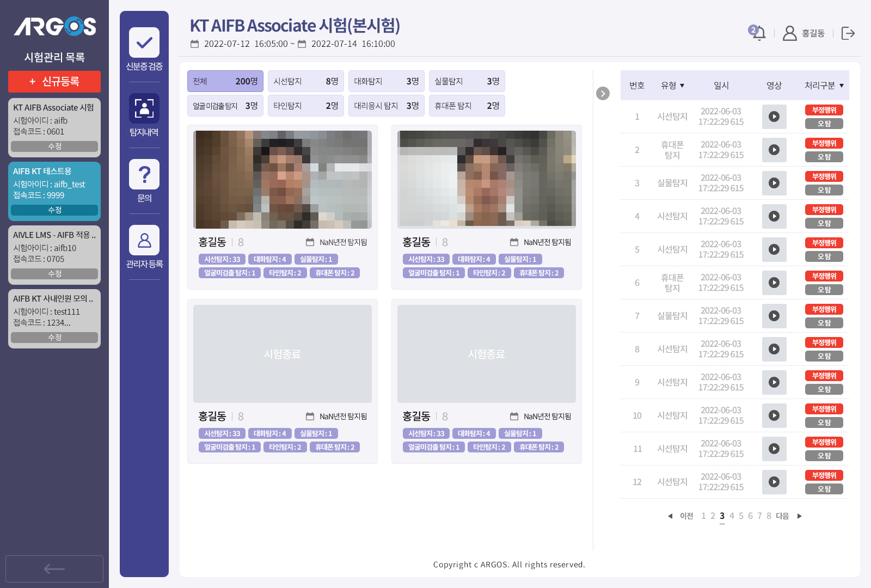Open the top-right examinee webcam thumbnail
The image size is (871, 588).
[487, 180]
